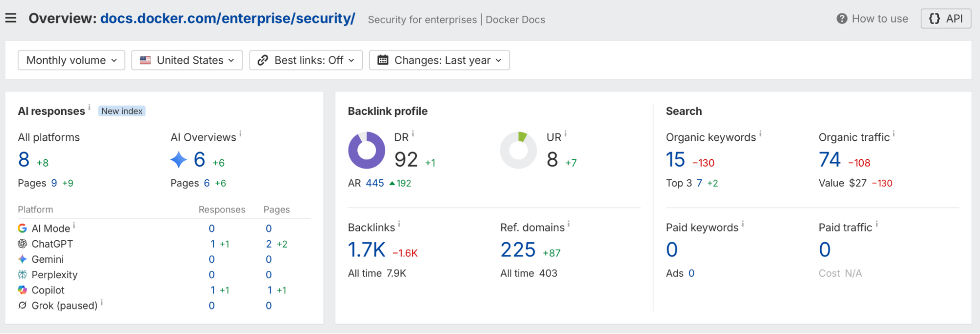The width and height of the screenshot is (980, 334).
Task: Open the Changes: Last year dropdown
Action: [439, 60]
